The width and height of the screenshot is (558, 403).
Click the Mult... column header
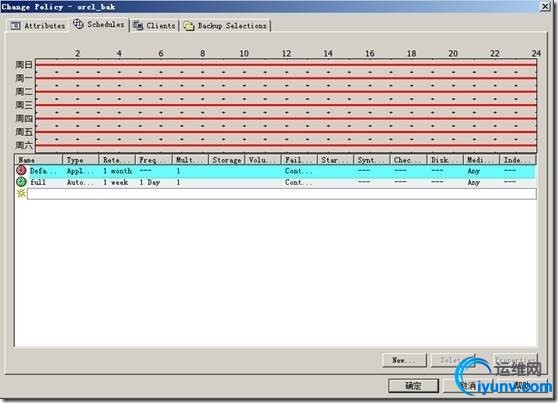pyautogui.click(x=190, y=160)
